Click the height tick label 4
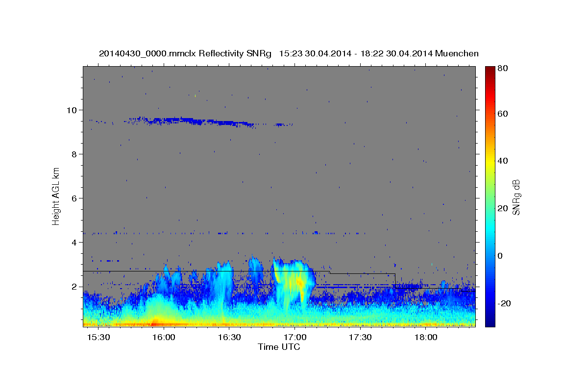The height and width of the screenshot is (392, 588). pos(74,242)
